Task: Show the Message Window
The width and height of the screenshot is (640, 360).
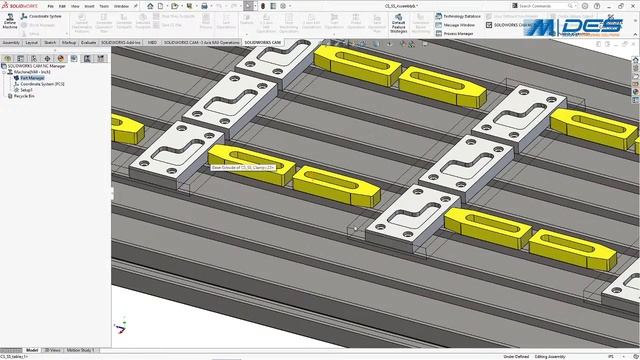Action: click(x=455, y=25)
